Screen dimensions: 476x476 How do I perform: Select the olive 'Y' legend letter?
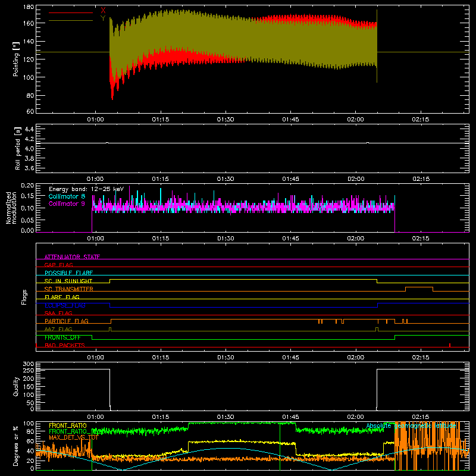point(103,18)
